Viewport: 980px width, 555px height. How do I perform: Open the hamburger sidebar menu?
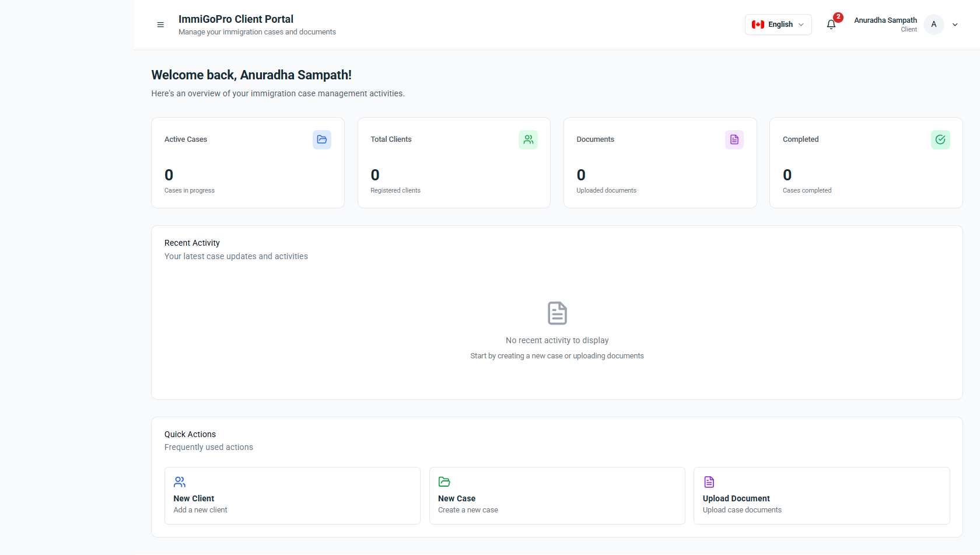(x=160, y=25)
